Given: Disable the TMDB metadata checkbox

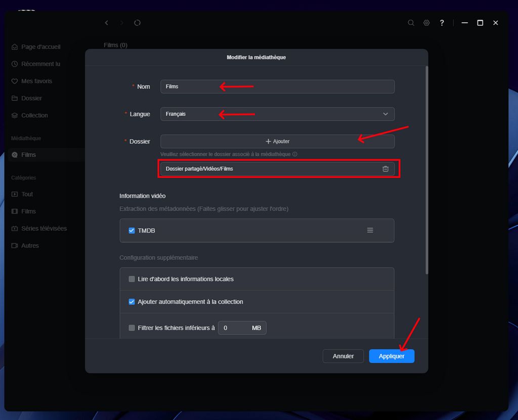Looking at the screenshot, I should 132,230.
